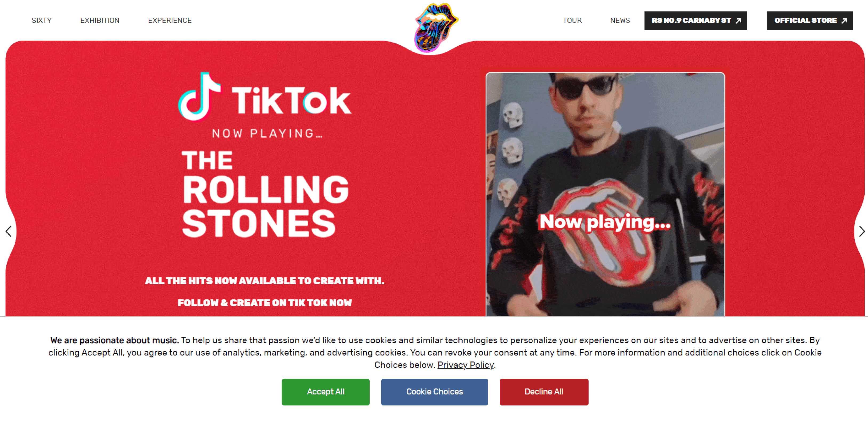Click the Now playing video thumbnail

pos(605,194)
